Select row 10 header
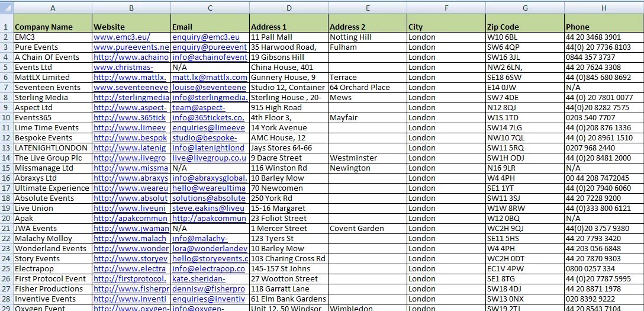Image resolution: width=644 pixels, height=311 pixels. tap(7, 117)
